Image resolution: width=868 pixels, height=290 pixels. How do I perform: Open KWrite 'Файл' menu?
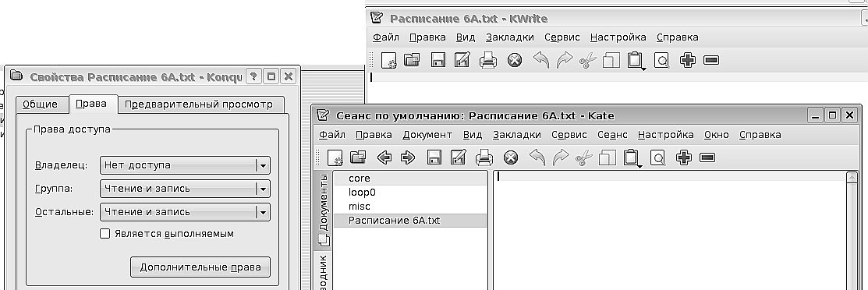click(x=386, y=37)
